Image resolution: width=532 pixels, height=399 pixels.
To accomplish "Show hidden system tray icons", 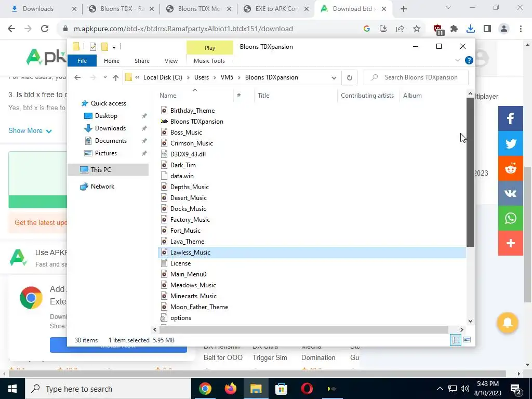I will pyautogui.click(x=440, y=389).
